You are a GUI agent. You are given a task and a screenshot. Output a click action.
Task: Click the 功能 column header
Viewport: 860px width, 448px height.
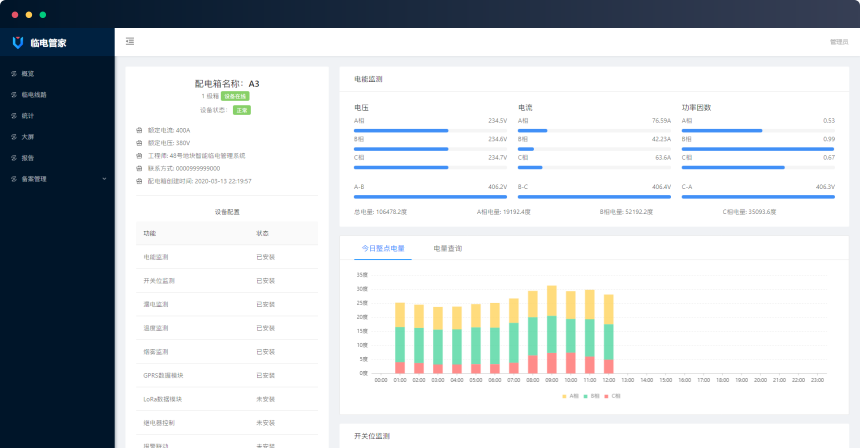(x=150, y=234)
